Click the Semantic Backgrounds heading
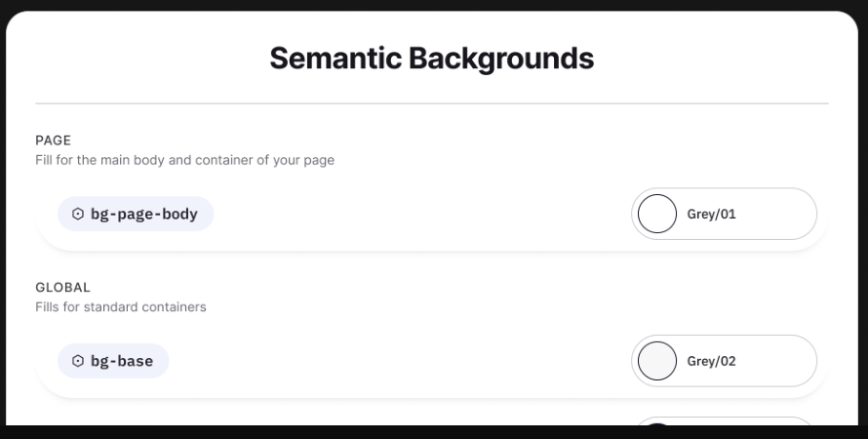 click(x=432, y=59)
